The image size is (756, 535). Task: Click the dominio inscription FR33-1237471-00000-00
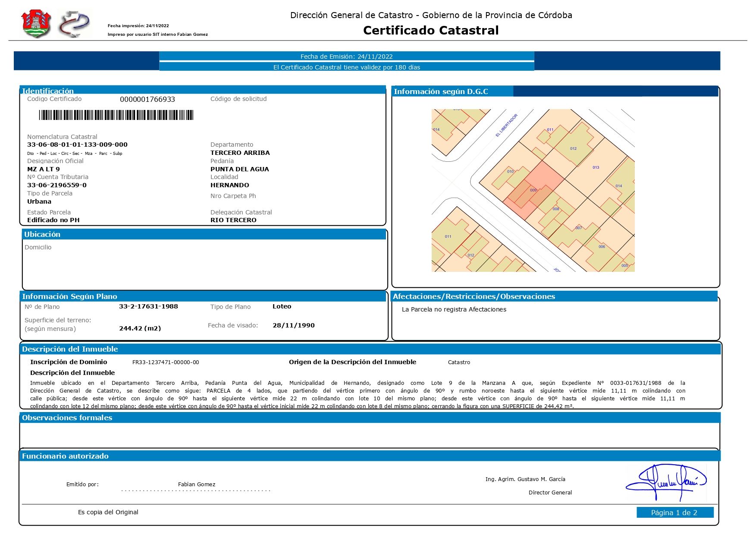(166, 362)
